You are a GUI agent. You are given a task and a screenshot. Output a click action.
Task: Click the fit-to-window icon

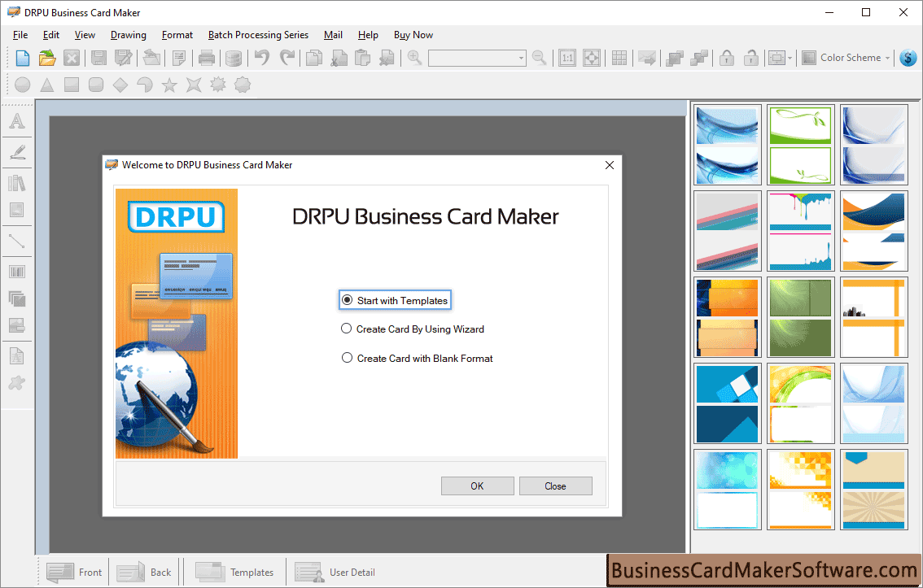[592, 58]
